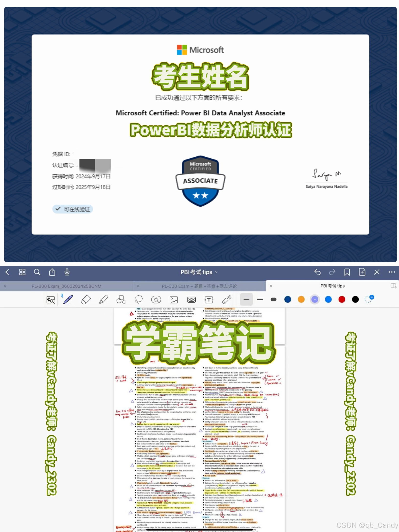Select the Text box tool
The height and width of the screenshot is (532, 399).
pos(209,300)
